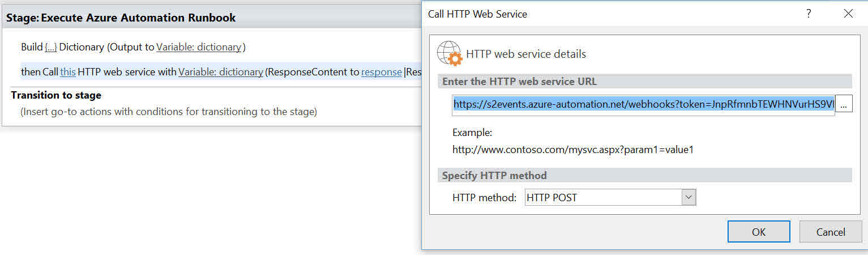The width and height of the screenshot is (868, 255).
Task: Select the HTTP POST combo box text
Action: [603, 197]
